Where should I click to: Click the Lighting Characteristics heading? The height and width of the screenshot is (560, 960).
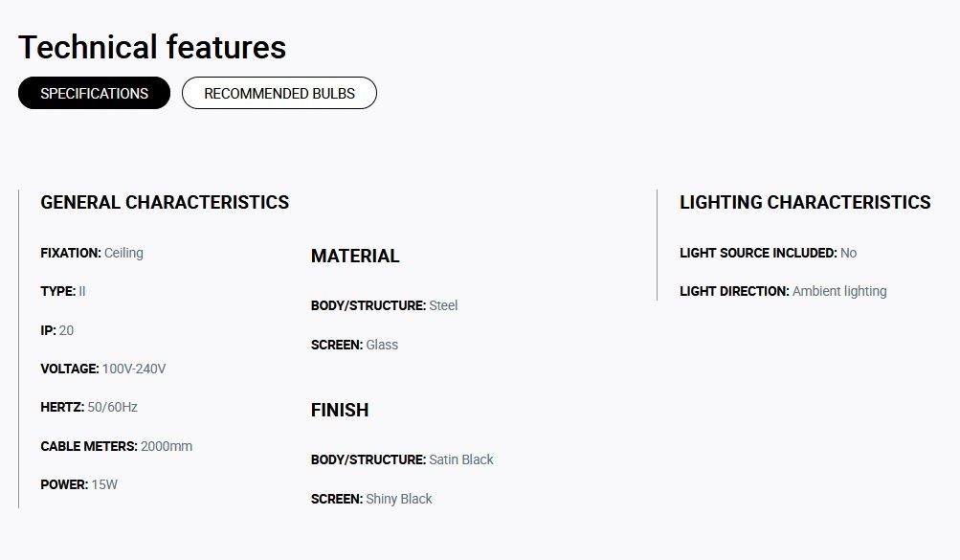pyautogui.click(x=805, y=203)
